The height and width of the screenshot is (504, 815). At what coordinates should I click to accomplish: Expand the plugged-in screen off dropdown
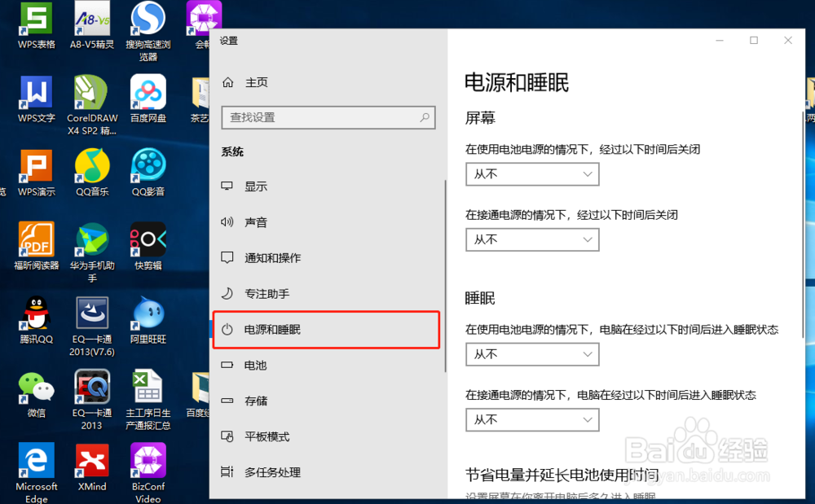click(531, 239)
